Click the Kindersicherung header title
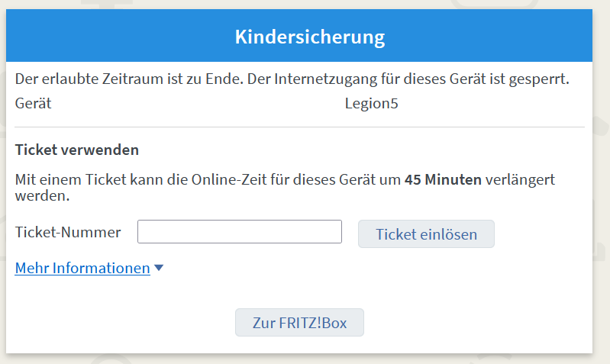The width and height of the screenshot is (610, 364). click(x=309, y=36)
